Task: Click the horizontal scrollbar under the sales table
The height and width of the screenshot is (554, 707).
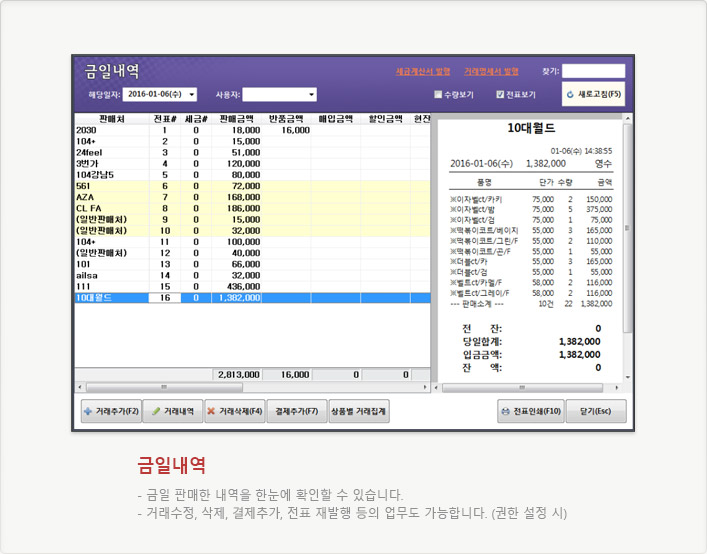Action: coord(164,387)
